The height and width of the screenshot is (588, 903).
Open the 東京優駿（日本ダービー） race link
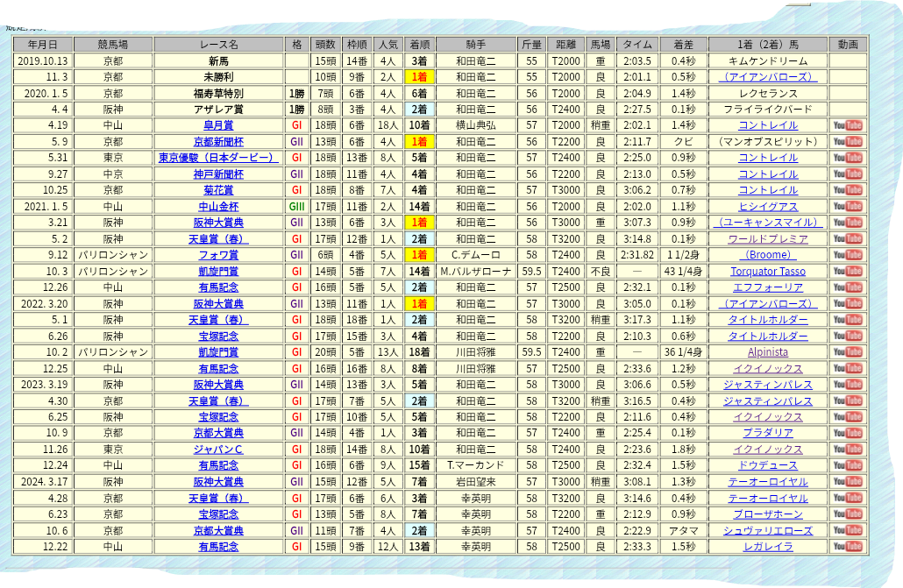point(218,158)
